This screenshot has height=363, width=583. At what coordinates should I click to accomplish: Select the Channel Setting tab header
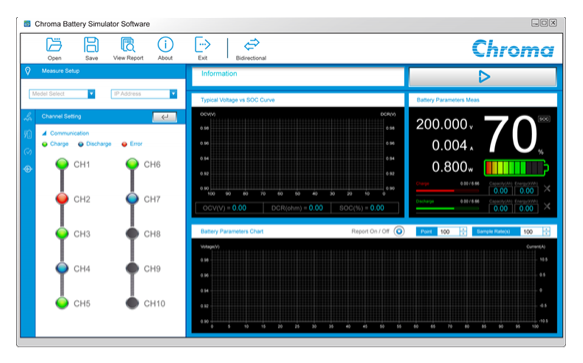click(x=61, y=116)
